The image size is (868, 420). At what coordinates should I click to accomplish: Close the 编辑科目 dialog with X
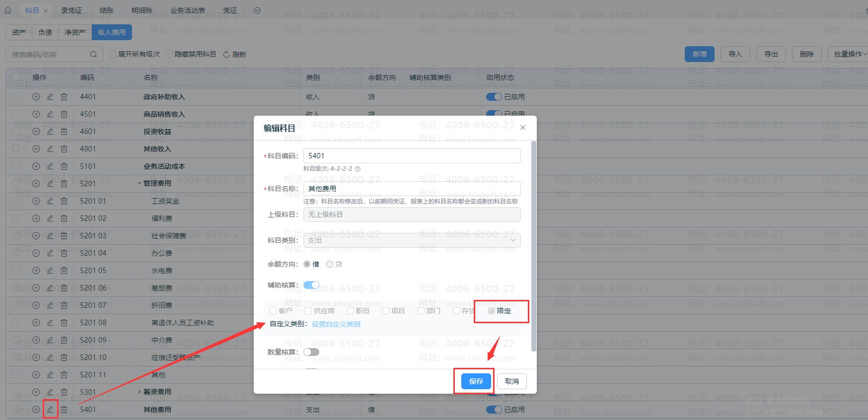pos(522,128)
